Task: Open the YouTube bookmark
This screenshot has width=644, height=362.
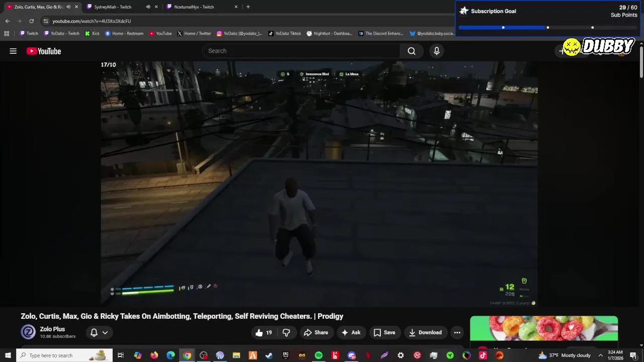Action: 160,33
